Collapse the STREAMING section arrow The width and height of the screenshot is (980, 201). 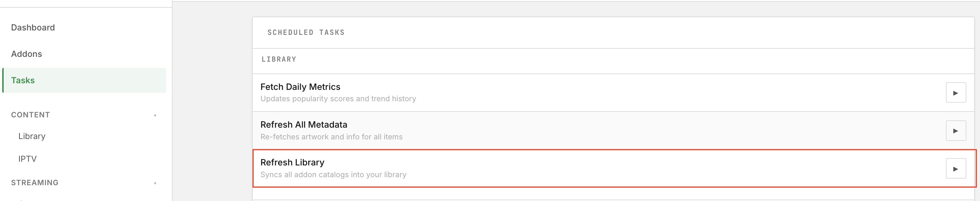155,183
